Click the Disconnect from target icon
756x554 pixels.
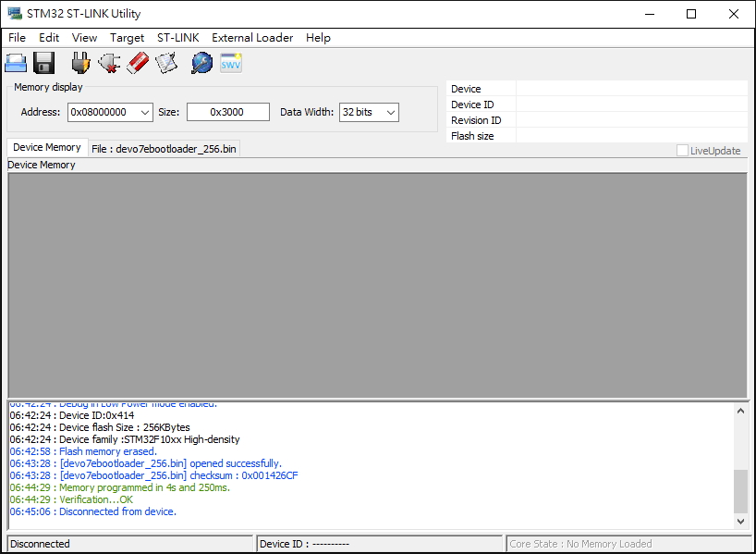coord(109,63)
